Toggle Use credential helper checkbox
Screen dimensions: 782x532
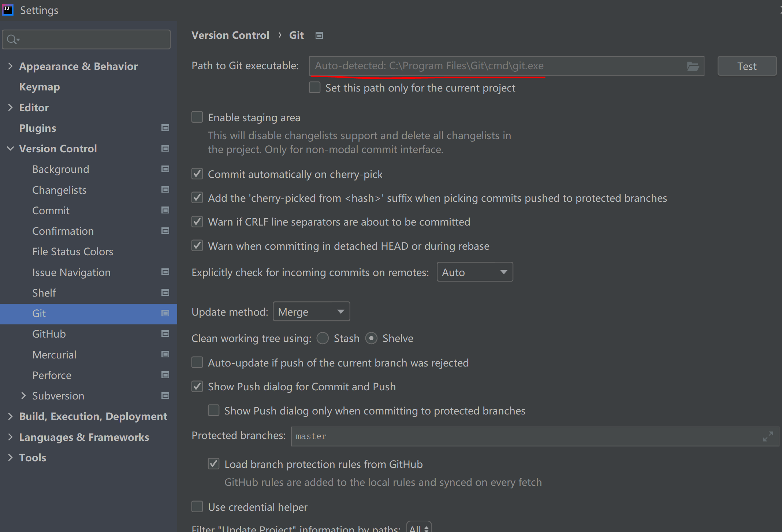pos(197,507)
